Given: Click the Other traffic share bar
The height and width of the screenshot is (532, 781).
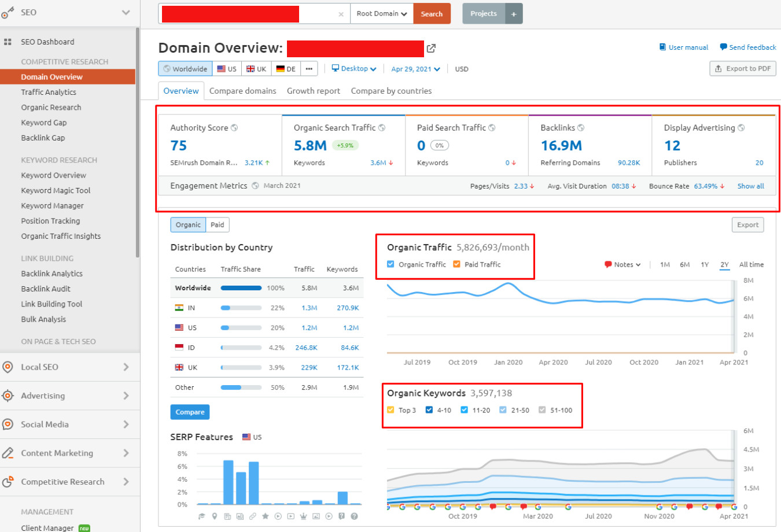Looking at the screenshot, I should point(241,387).
